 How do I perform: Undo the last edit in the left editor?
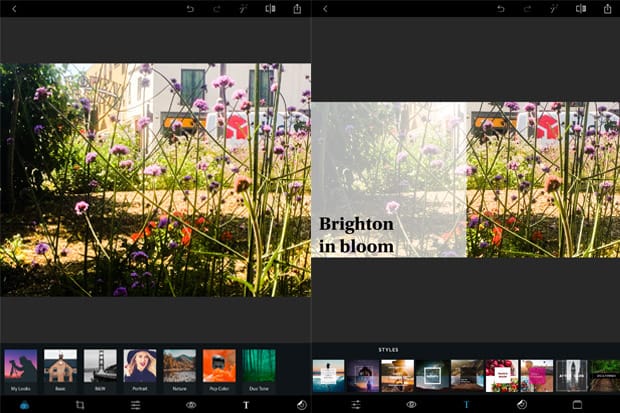tap(190, 9)
